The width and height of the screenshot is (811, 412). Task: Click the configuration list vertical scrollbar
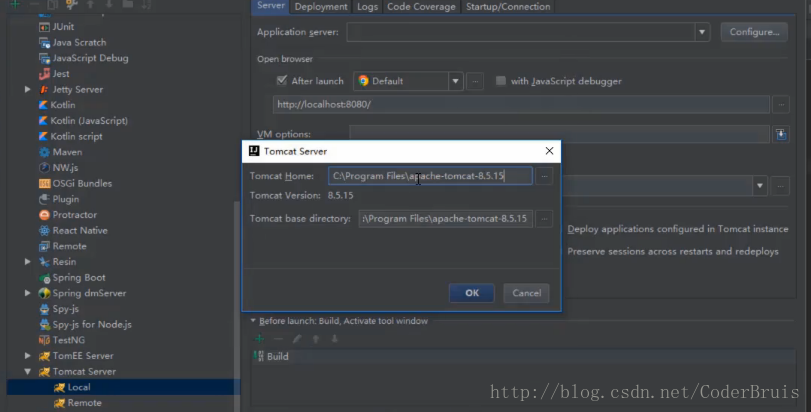point(237,305)
